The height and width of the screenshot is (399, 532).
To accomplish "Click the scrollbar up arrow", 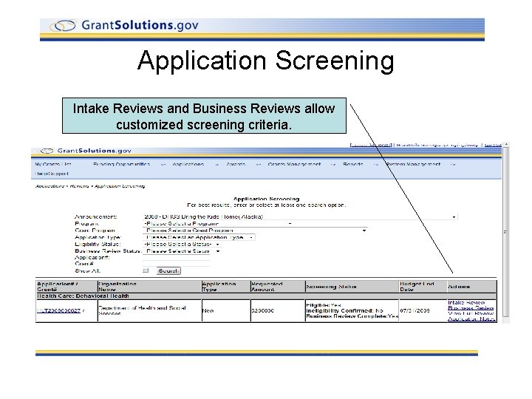I will 506,145.
